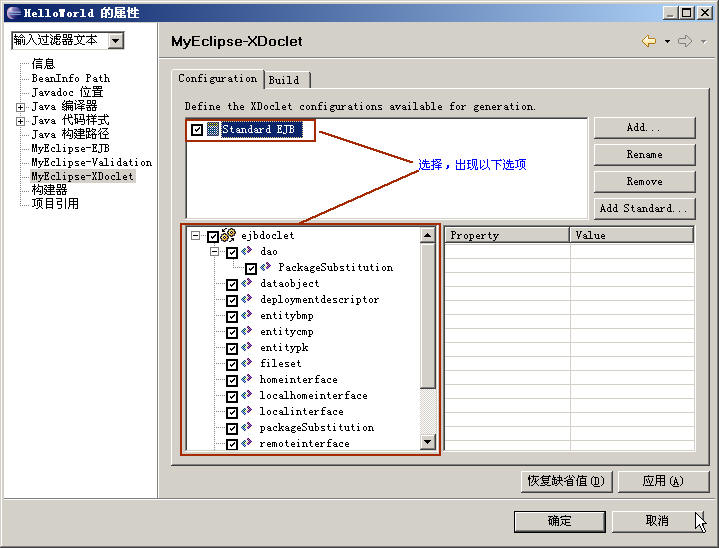Click the ejbdoclet gear icon
Image resolution: width=719 pixels, height=548 pixels.
228,235
